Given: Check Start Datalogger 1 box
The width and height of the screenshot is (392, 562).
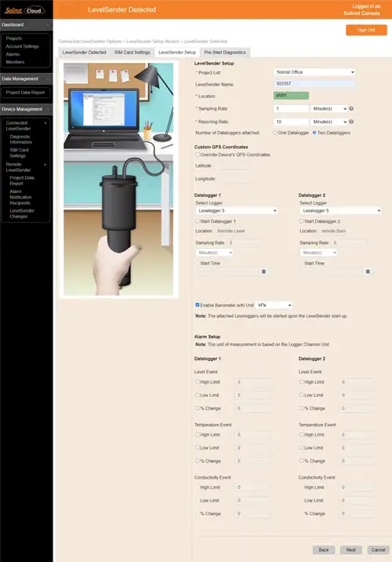Looking at the screenshot, I should point(198,221).
